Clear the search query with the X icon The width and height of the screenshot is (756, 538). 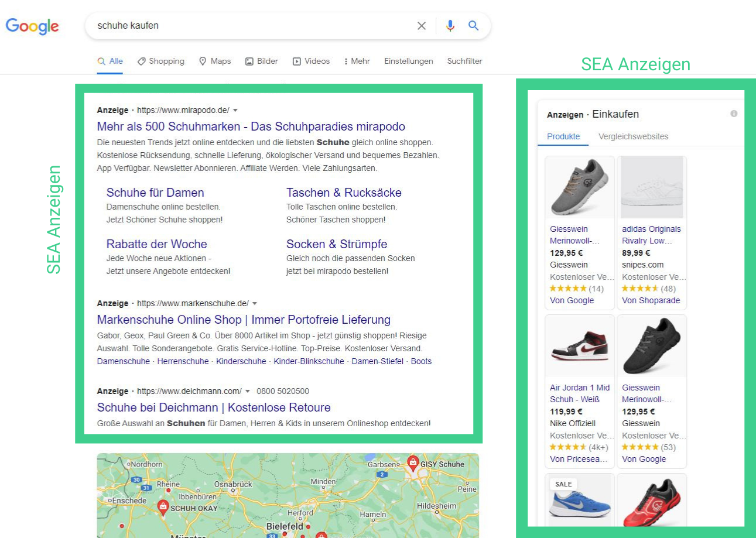point(422,26)
